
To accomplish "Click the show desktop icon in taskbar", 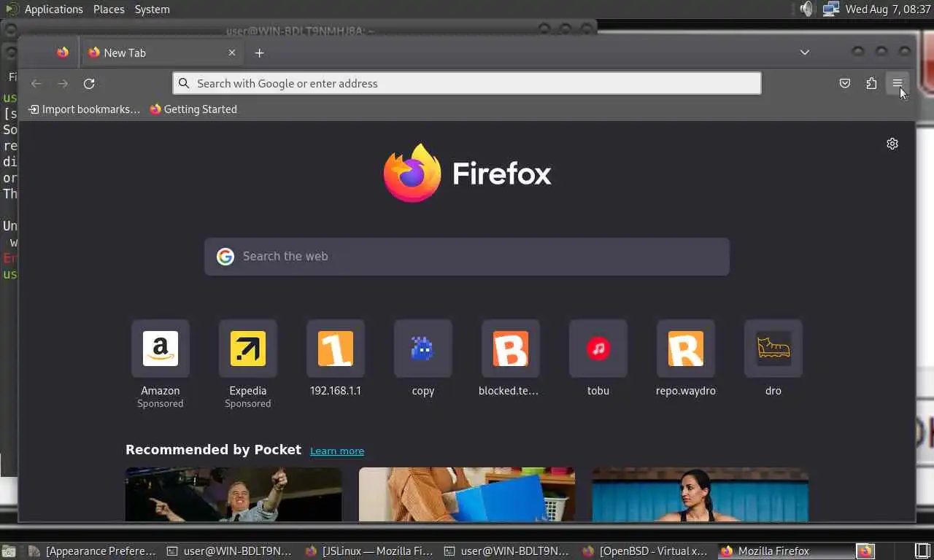I will coord(9,551).
